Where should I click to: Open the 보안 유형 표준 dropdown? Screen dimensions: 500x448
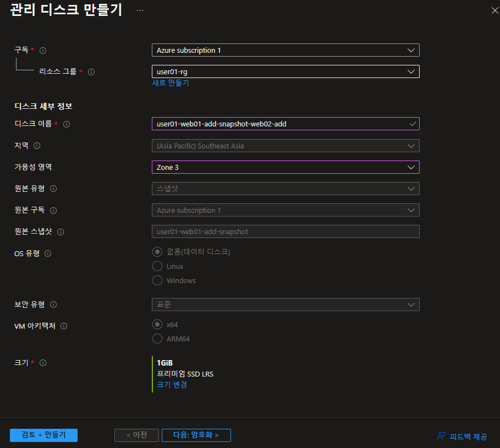tap(285, 305)
